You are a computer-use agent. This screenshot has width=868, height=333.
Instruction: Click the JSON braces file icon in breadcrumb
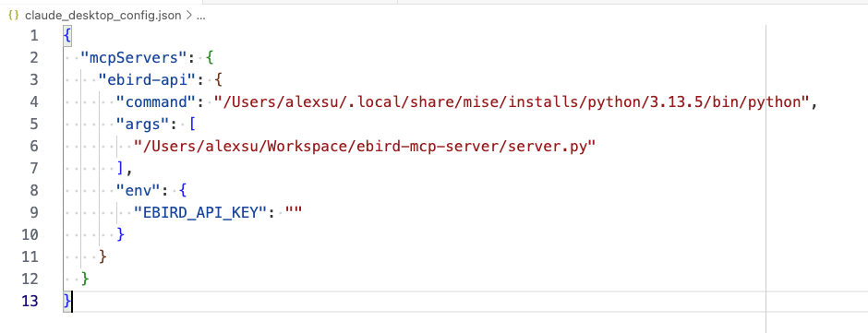[14, 16]
